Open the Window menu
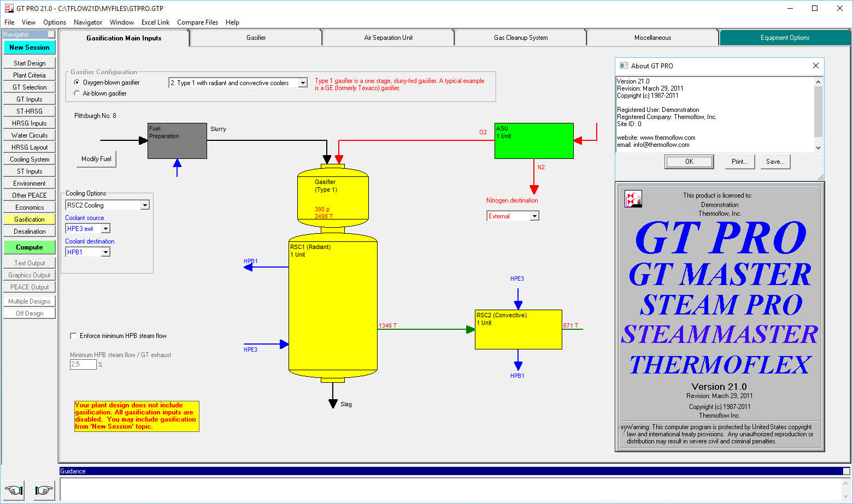Viewport: 853px width, 504px height. (122, 22)
